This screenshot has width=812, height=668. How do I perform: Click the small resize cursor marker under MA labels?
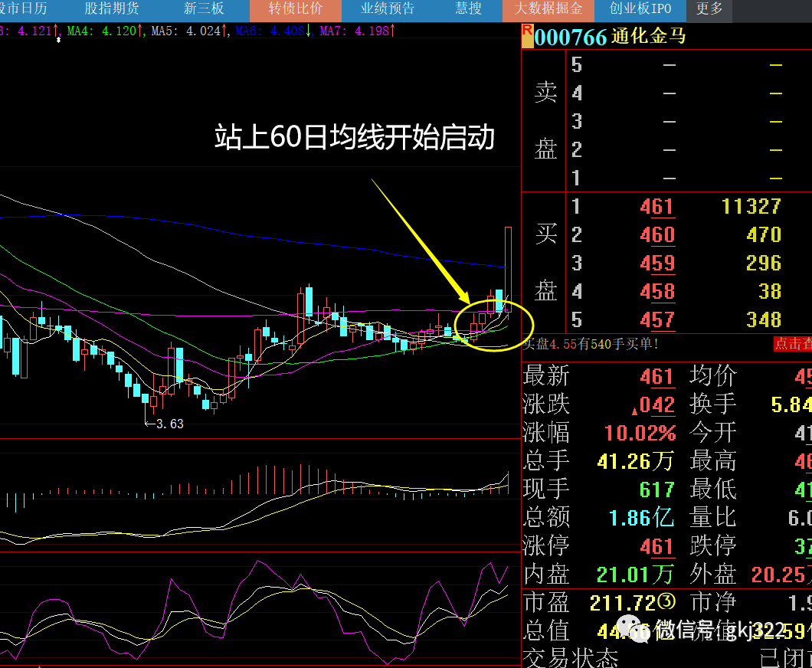pyautogui.click(x=59, y=39)
